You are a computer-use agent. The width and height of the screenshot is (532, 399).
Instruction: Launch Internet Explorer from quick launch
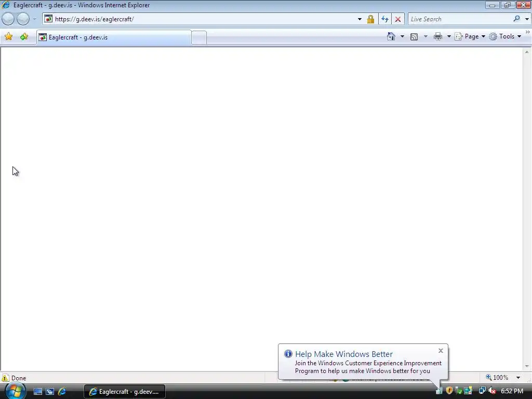point(62,391)
